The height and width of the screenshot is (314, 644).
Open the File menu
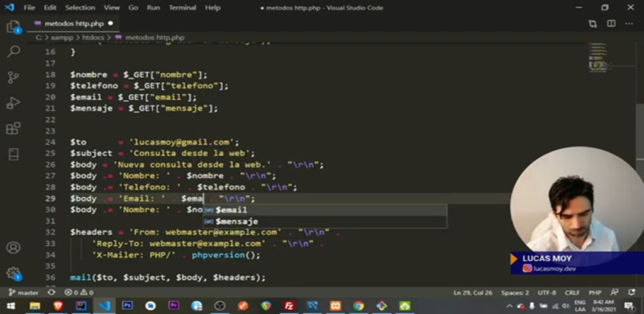tap(29, 8)
